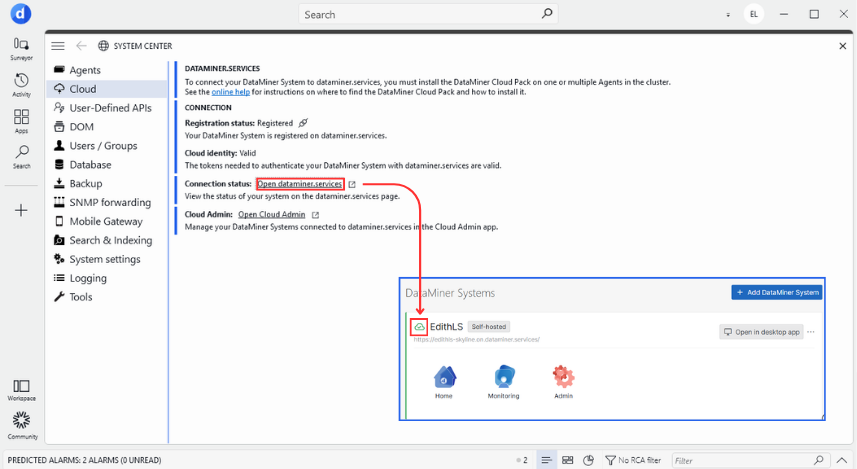Click the Add DataMiner System button

pos(777,292)
